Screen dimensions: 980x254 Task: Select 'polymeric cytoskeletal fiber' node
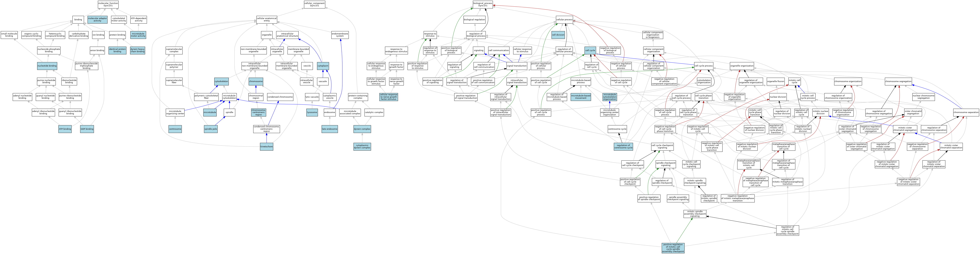click(x=206, y=97)
